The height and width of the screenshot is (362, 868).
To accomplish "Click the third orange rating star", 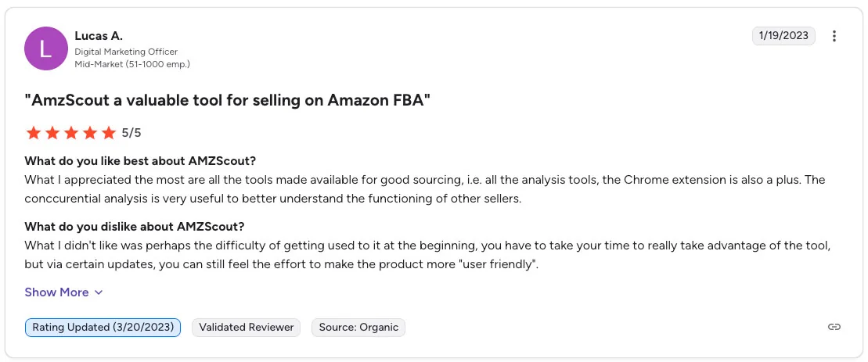I will 71,133.
